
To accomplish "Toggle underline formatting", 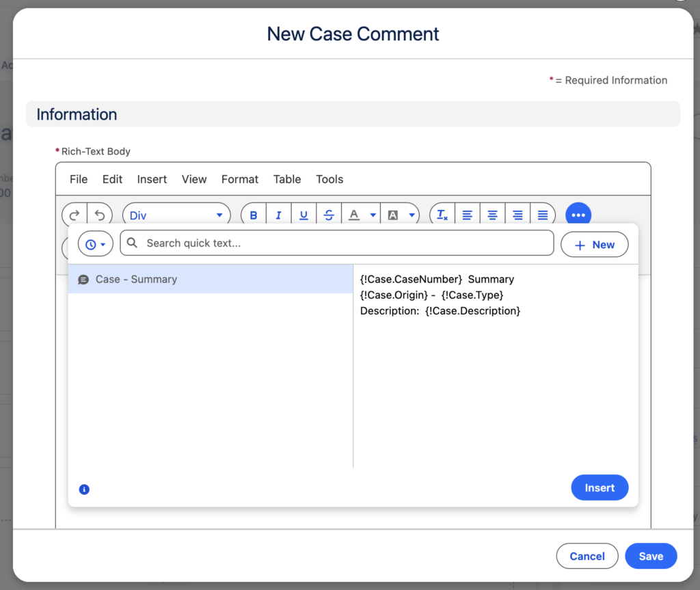I will [304, 214].
